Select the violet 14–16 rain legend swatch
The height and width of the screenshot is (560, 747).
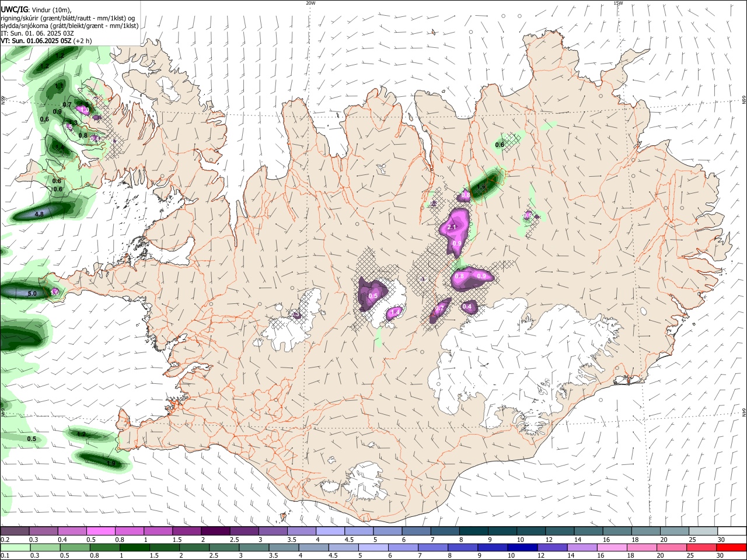[581, 547]
